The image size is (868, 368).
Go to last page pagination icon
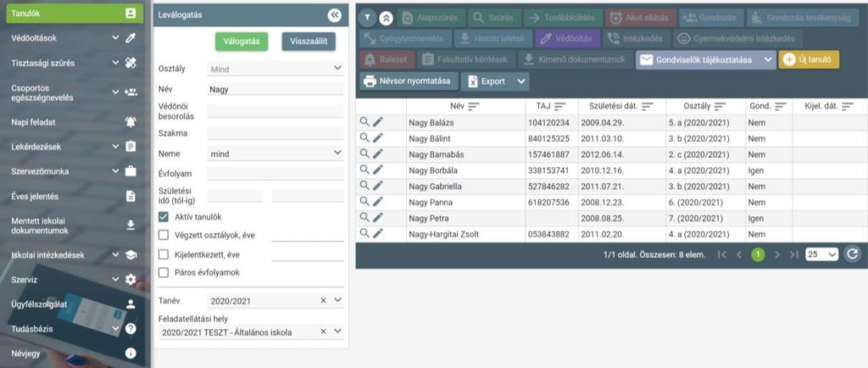pyautogui.click(x=793, y=254)
